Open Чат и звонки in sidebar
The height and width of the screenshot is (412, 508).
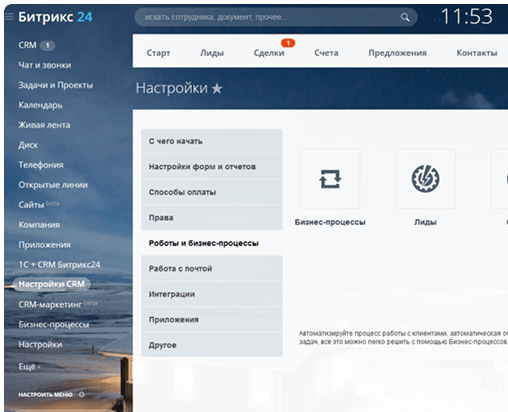[45, 65]
